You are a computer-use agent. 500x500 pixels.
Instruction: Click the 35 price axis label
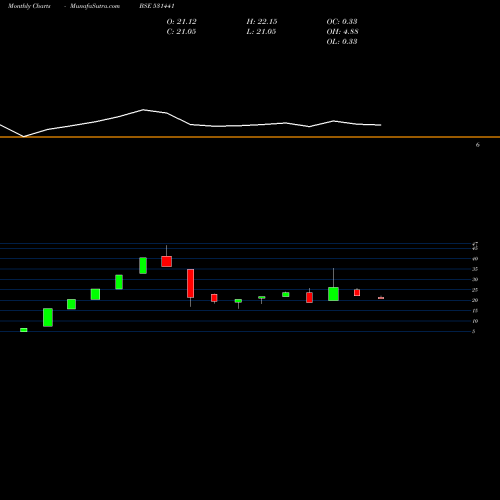pyautogui.click(x=475, y=269)
